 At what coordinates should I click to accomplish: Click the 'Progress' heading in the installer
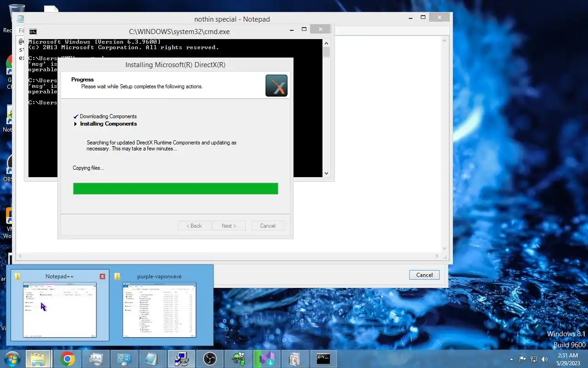[x=82, y=80]
